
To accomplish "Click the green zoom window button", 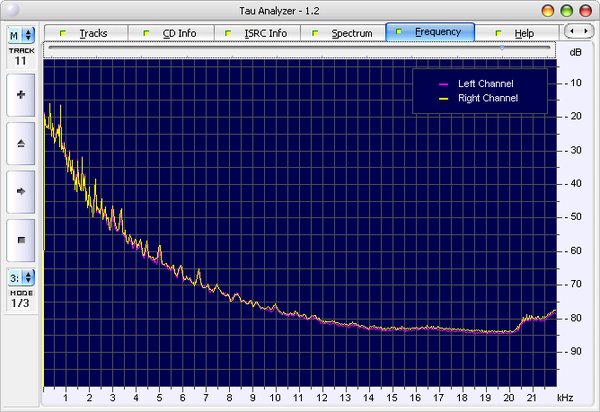I will pyautogui.click(x=567, y=11).
